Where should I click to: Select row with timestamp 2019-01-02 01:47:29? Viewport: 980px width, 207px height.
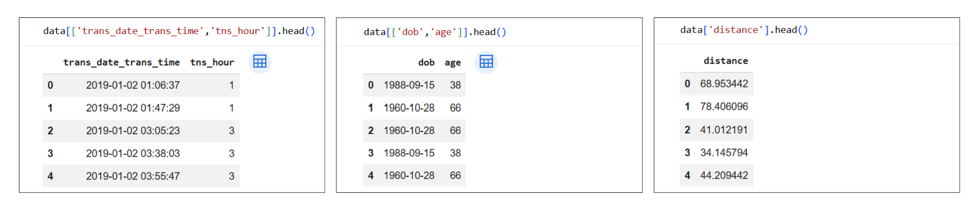click(x=141, y=108)
